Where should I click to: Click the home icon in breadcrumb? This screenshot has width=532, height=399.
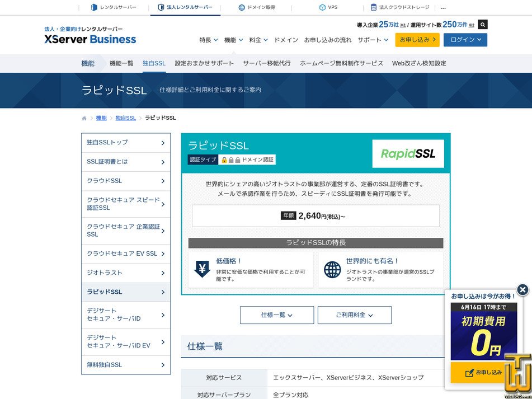click(84, 118)
